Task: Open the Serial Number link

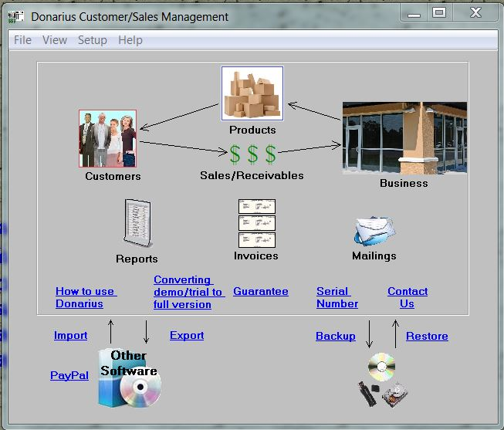Action: (x=337, y=297)
